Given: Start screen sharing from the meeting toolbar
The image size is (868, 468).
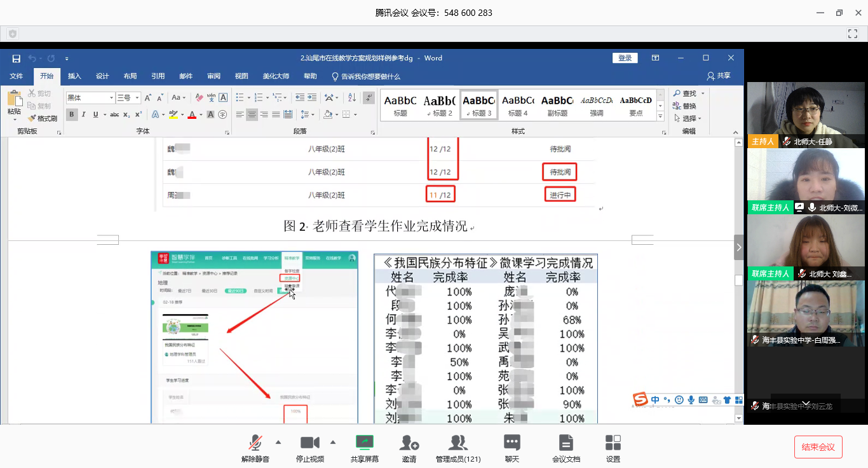Looking at the screenshot, I should 365,448.
